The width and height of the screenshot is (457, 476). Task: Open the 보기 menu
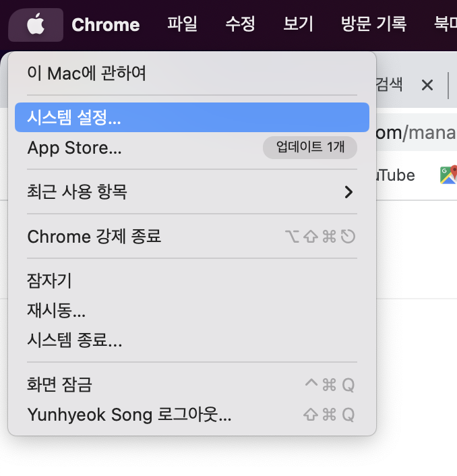298,24
